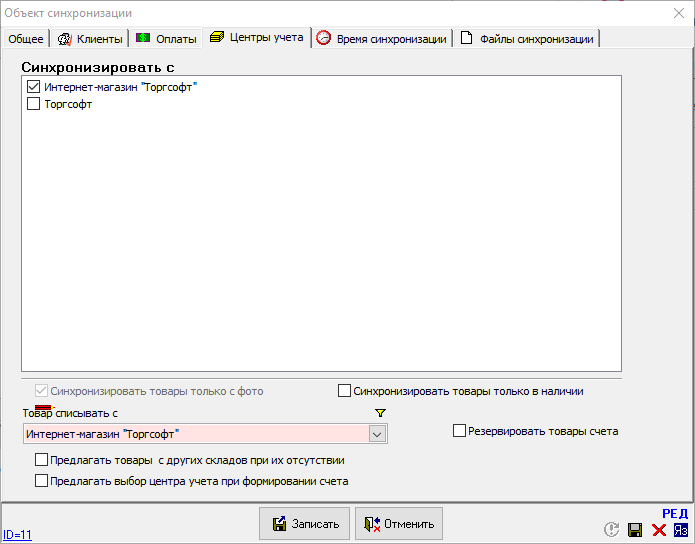This screenshot has height=544, width=695.
Task: Click the language switch icon
Action: (x=681, y=530)
